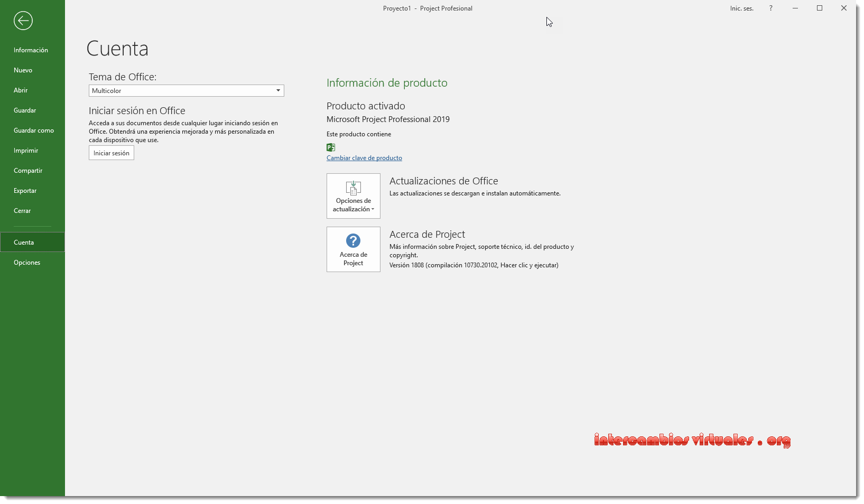Screen dimensions: 864x504
Task: Click the Project app icon under product contents
Action: (331, 147)
